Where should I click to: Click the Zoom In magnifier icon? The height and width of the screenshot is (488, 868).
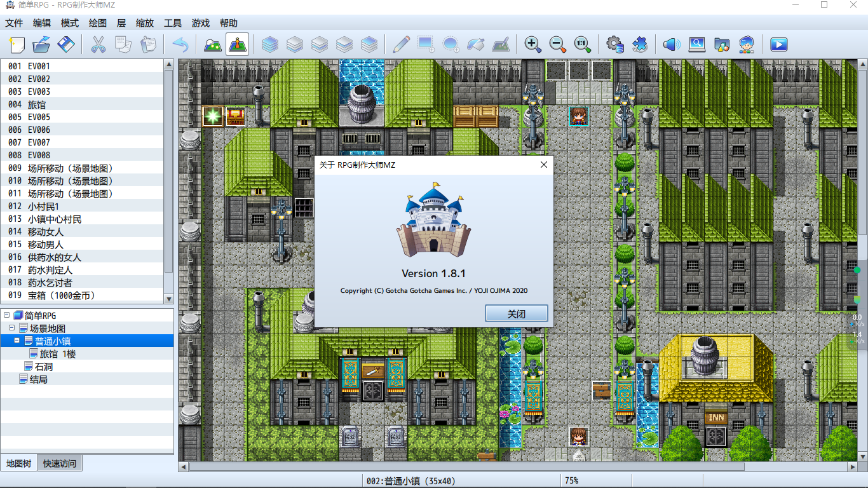(x=532, y=44)
